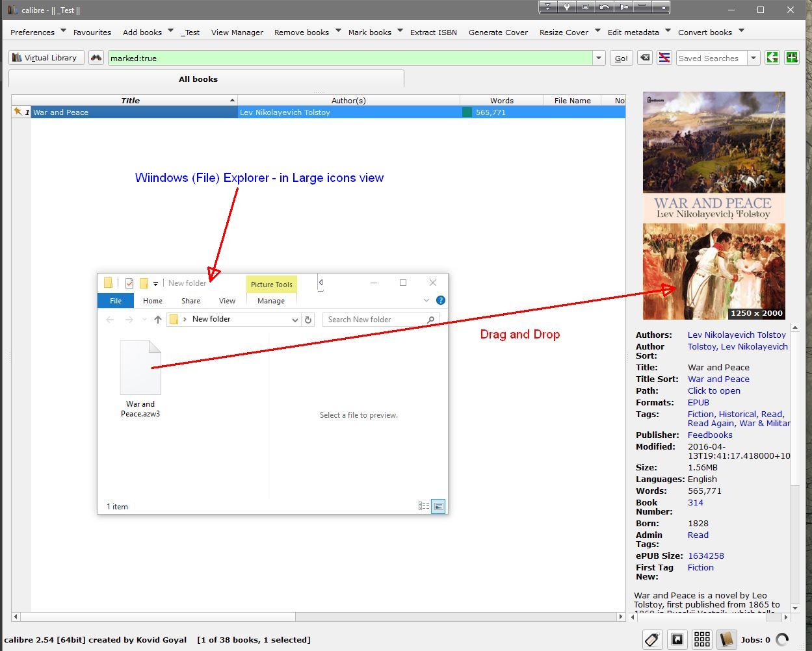Use the green arrow button to copy the saved search

[x=772, y=58]
